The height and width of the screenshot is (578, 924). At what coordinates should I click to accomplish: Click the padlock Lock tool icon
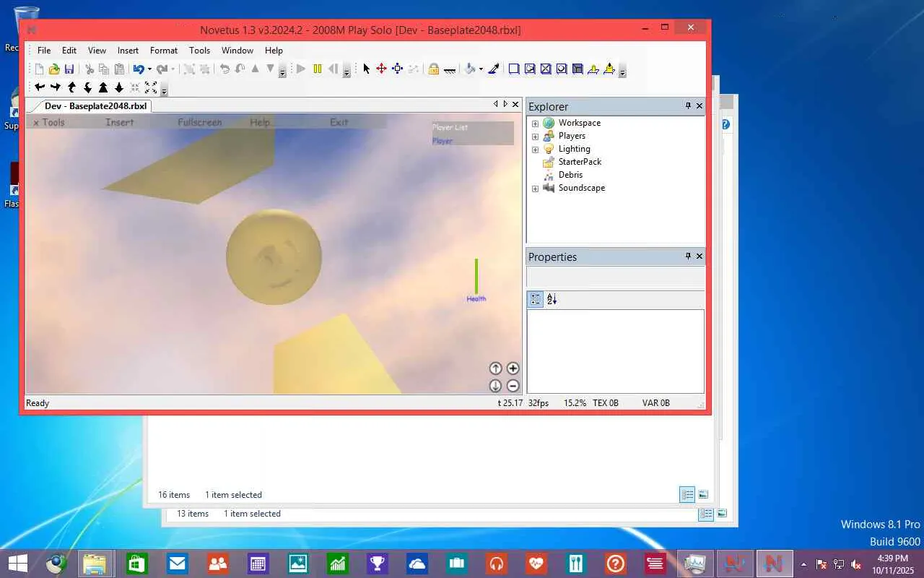click(x=434, y=69)
